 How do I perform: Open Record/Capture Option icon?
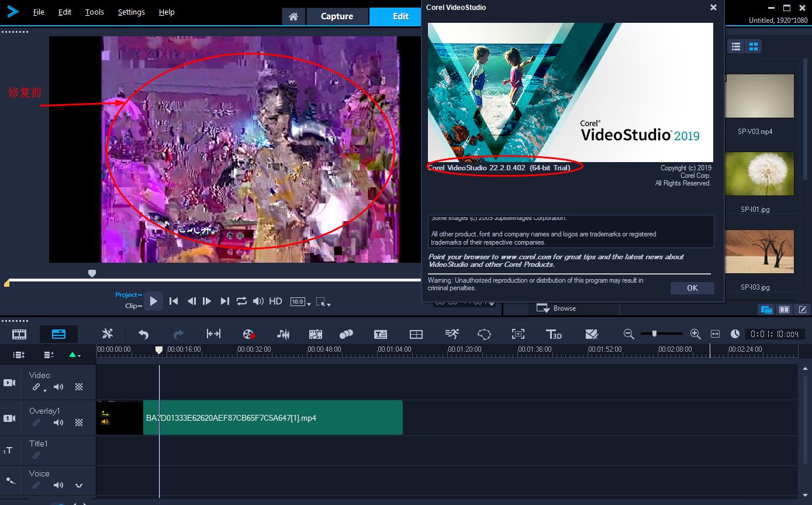[249, 334]
